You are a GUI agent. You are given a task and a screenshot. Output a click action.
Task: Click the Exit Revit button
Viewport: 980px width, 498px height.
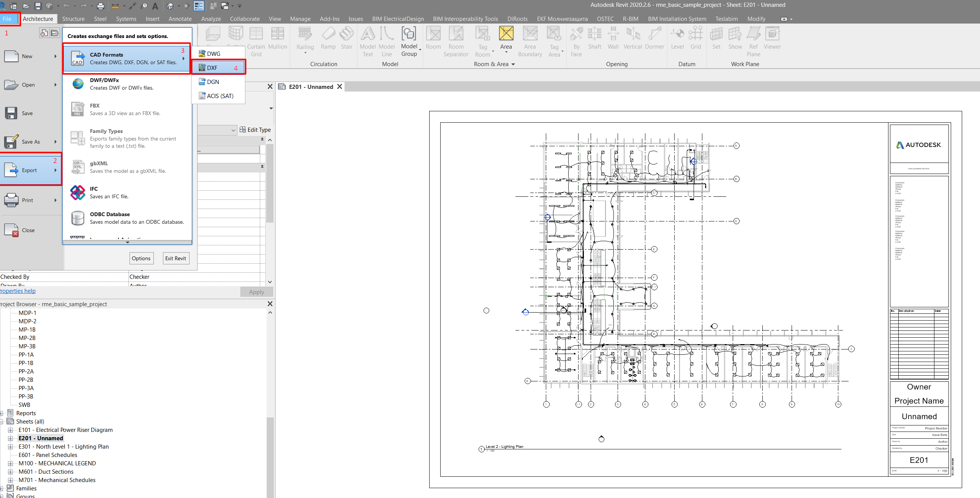coord(175,258)
